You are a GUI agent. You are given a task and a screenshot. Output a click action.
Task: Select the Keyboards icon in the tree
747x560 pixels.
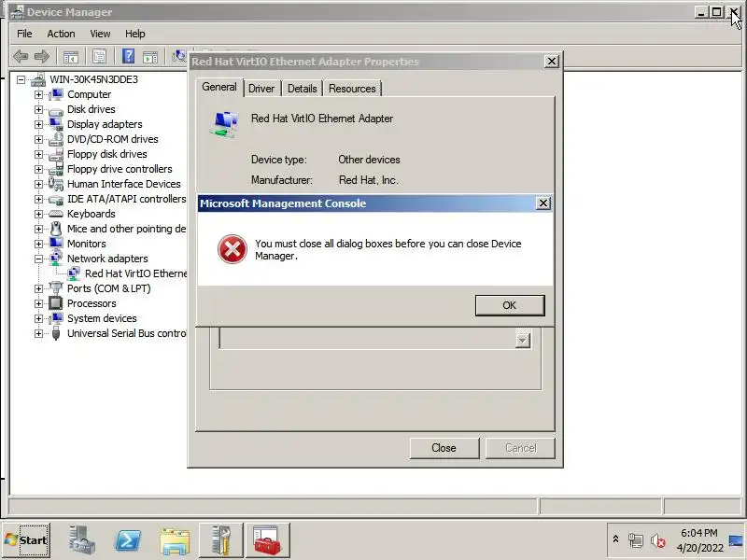click(x=56, y=214)
